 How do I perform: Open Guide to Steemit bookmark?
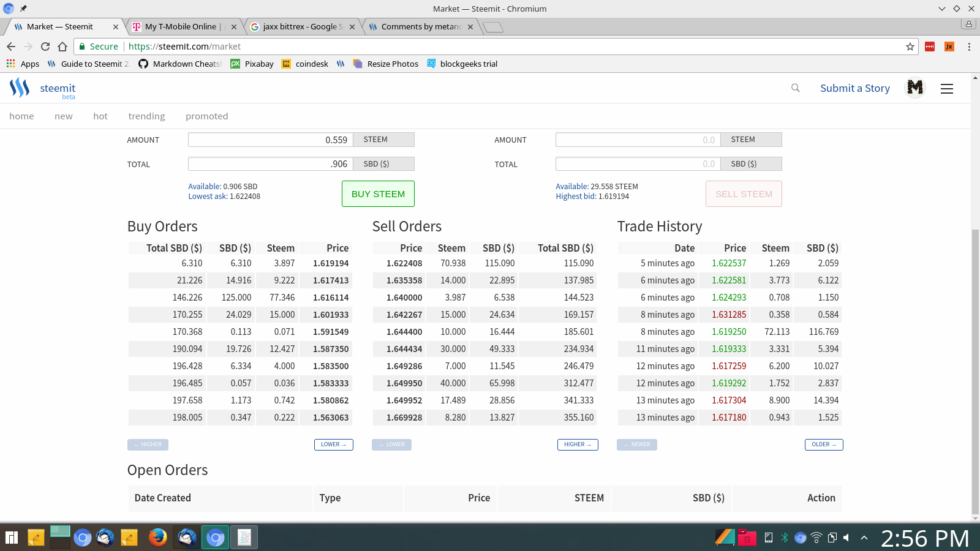pyautogui.click(x=88, y=64)
